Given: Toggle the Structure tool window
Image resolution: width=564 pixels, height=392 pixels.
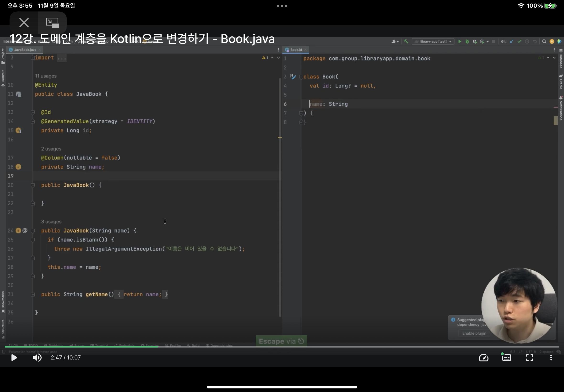Looking at the screenshot, I should point(3,329).
